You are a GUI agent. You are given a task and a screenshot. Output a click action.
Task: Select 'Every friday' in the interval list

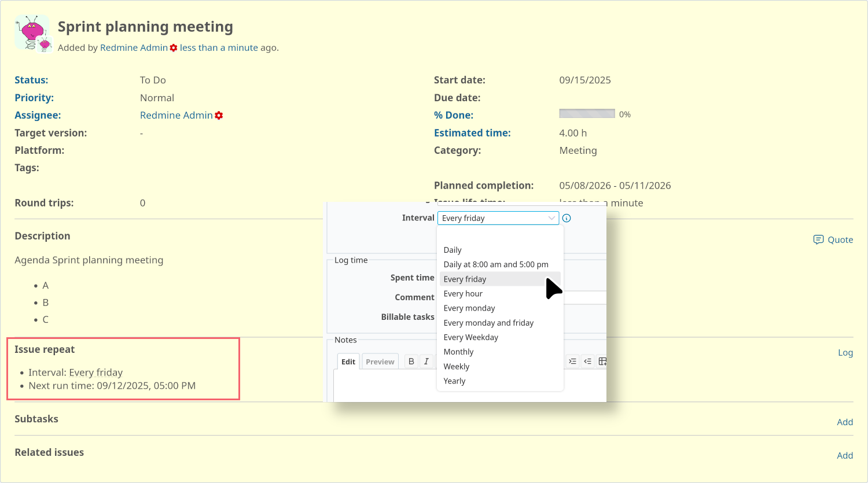pyautogui.click(x=500, y=279)
